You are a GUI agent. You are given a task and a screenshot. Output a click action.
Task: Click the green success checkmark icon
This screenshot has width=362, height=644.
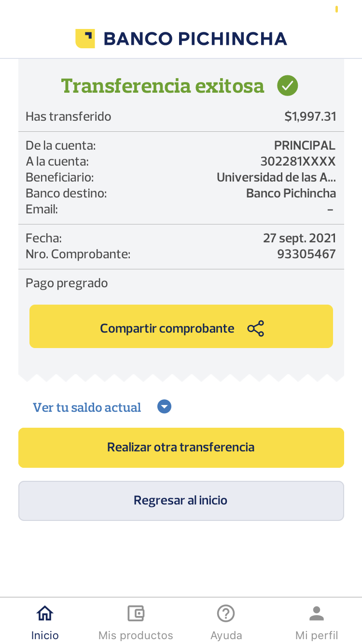tap(287, 86)
